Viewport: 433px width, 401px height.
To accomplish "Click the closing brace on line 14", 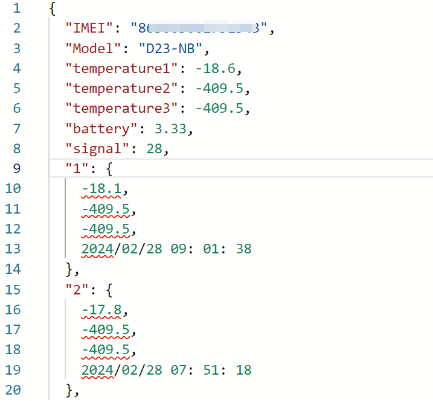I will (x=69, y=269).
